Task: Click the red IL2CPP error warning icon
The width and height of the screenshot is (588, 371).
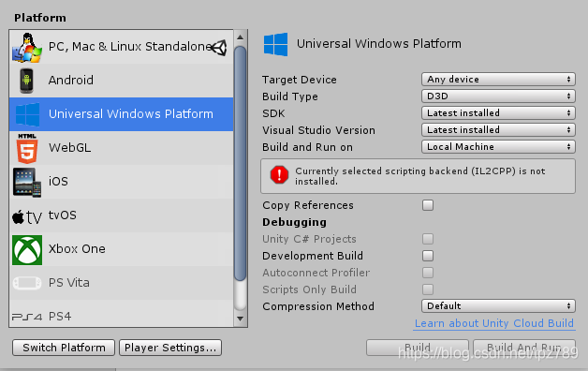Action: click(279, 175)
